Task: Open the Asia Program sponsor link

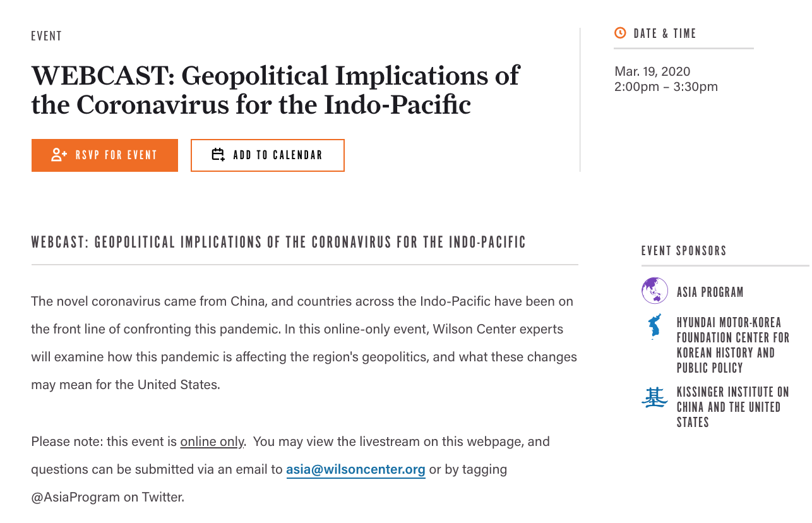Action: coord(710,292)
